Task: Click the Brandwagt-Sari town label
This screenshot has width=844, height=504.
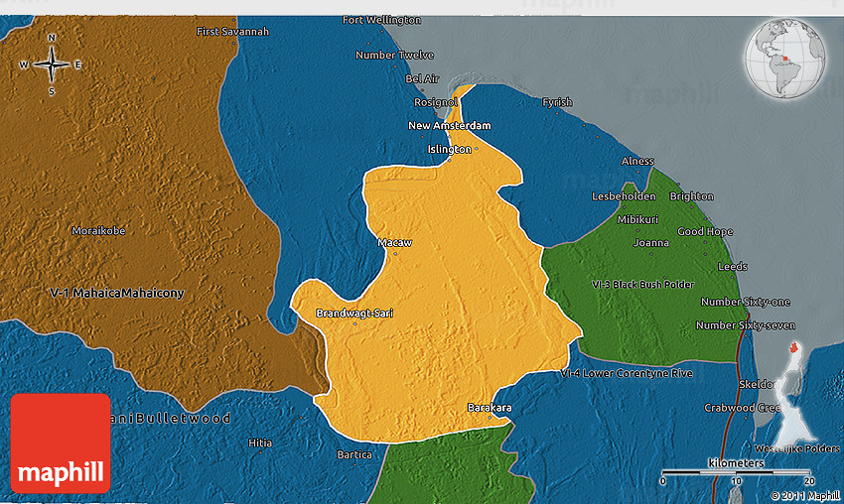Action: pos(353,314)
